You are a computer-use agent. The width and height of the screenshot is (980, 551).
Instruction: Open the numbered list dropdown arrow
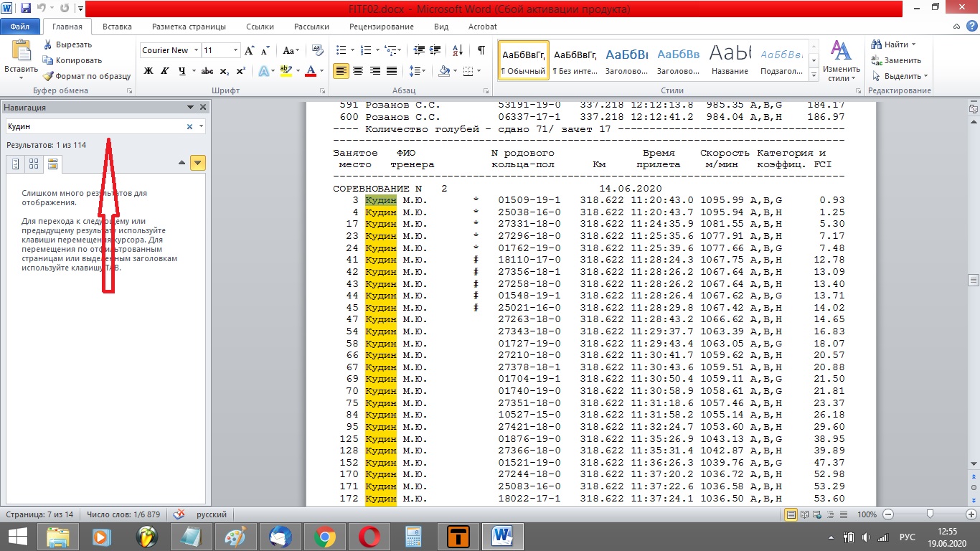(377, 50)
